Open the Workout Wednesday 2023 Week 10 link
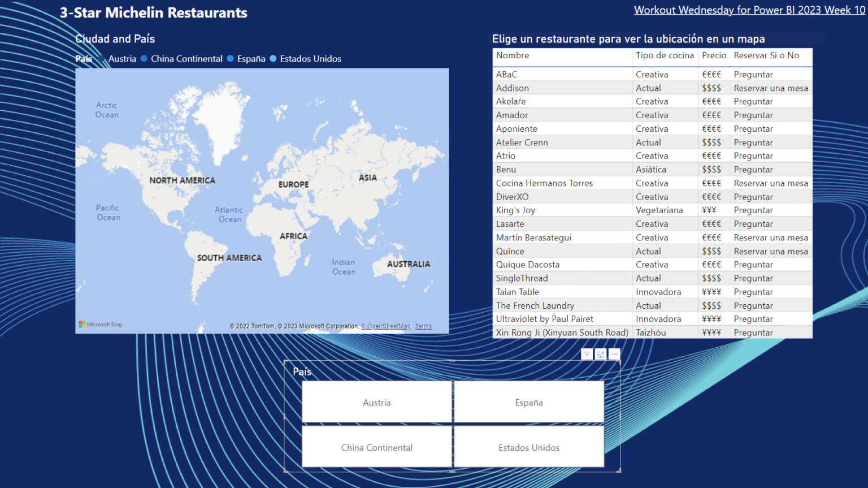 point(749,10)
